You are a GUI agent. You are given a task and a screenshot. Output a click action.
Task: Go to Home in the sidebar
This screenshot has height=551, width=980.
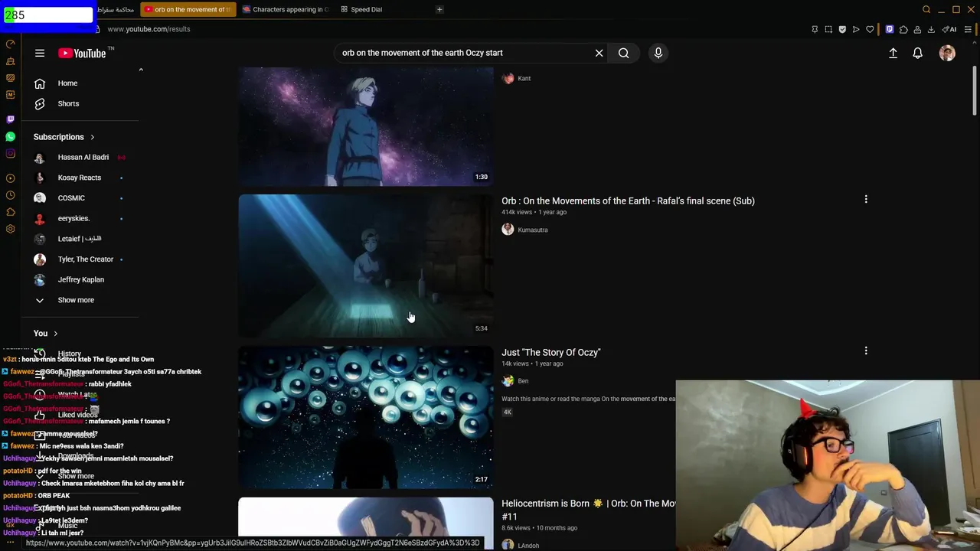(67, 83)
